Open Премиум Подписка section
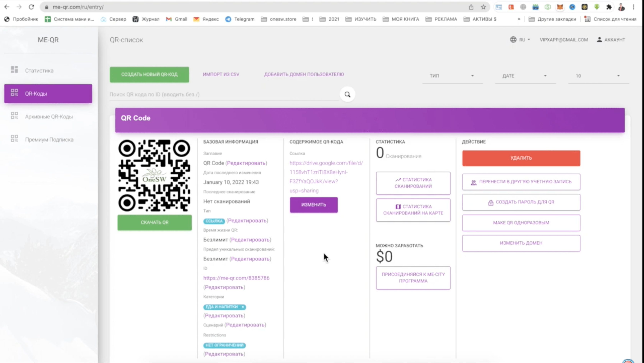644x363 pixels. 48,140
